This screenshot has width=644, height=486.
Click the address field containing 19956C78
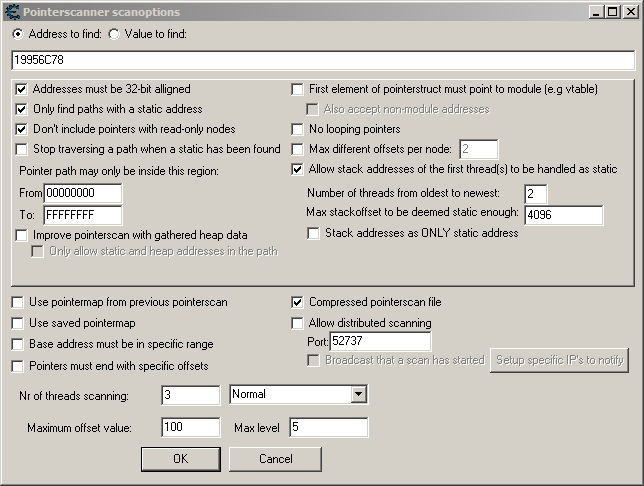322,61
